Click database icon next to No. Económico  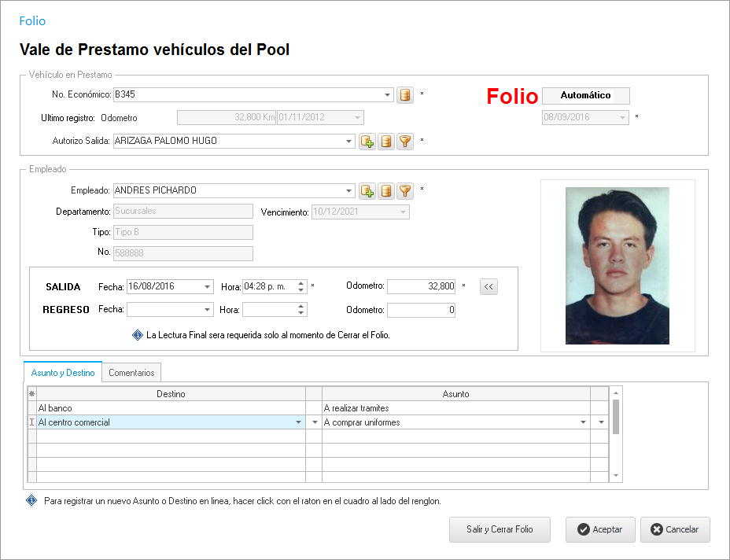click(404, 95)
